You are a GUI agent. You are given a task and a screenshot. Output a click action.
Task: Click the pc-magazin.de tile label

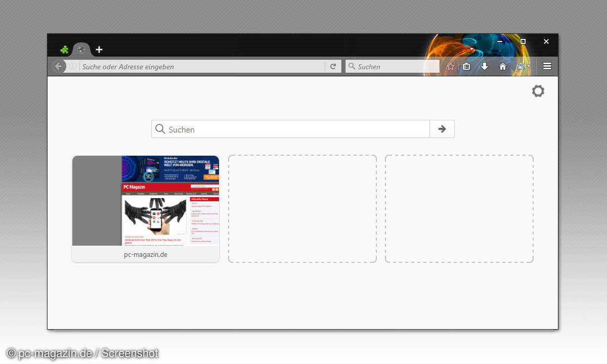(x=146, y=254)
